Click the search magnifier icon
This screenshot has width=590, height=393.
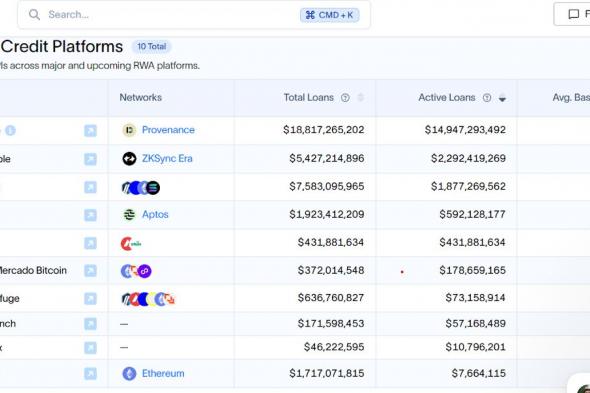point(34,15)
